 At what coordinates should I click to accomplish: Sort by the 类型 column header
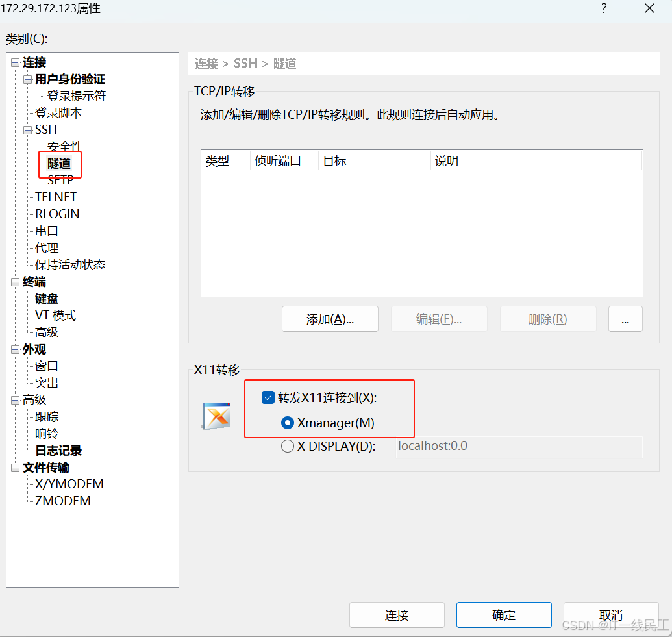225,161
